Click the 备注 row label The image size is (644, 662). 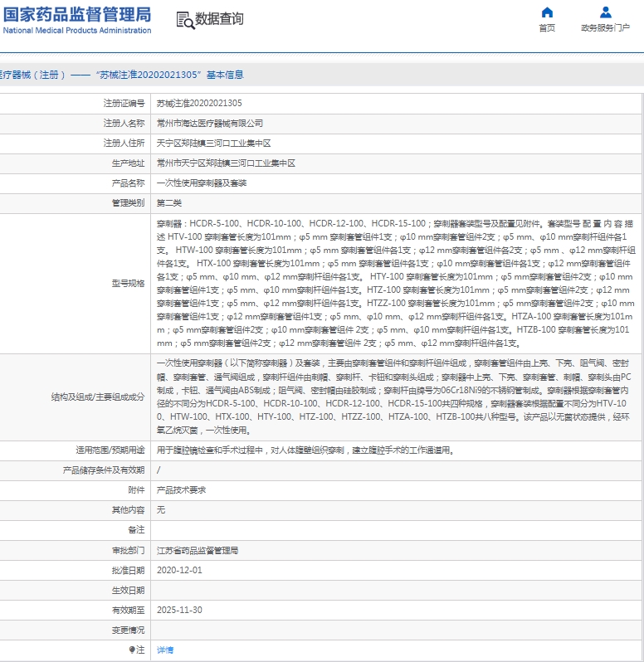[136, 529]
